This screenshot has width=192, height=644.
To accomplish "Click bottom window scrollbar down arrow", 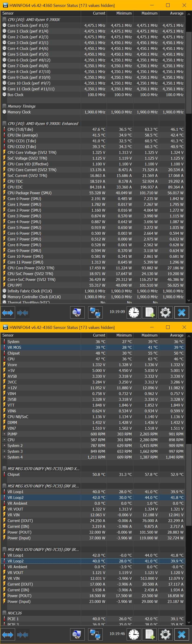I will click(189, 623).
